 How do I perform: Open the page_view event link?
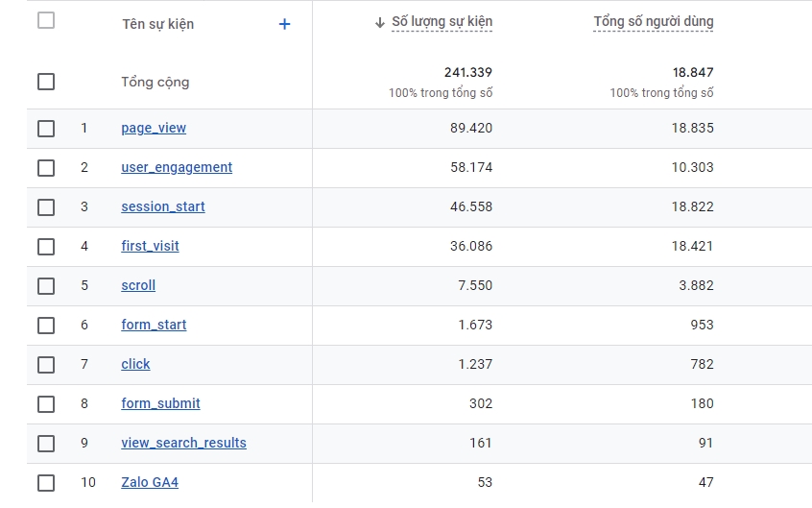154,129
